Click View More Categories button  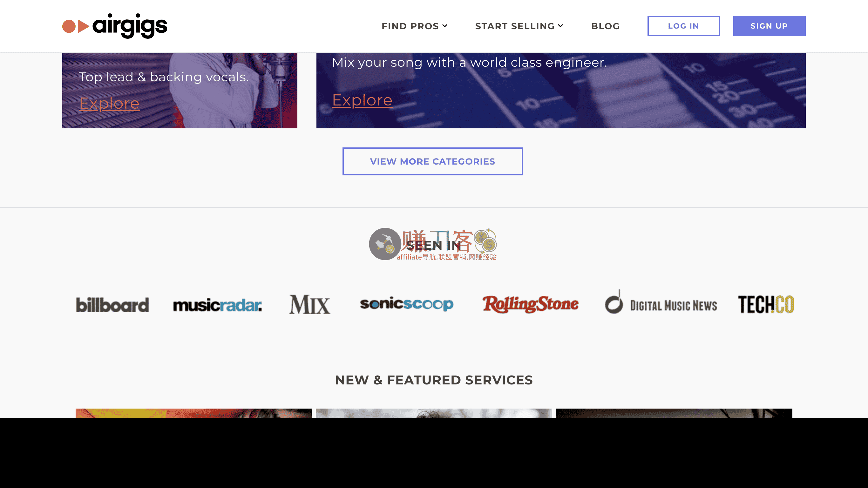click(x=432, y=161)
